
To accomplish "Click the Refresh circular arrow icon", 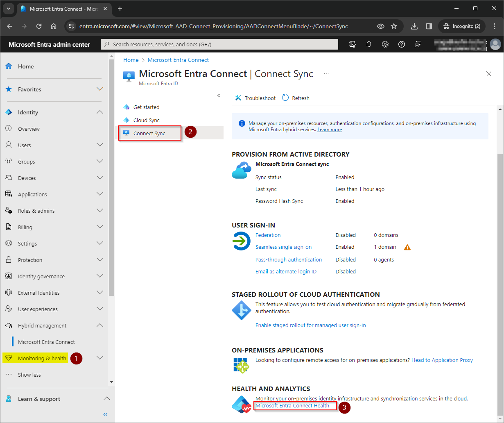I will tap(286, 98).
